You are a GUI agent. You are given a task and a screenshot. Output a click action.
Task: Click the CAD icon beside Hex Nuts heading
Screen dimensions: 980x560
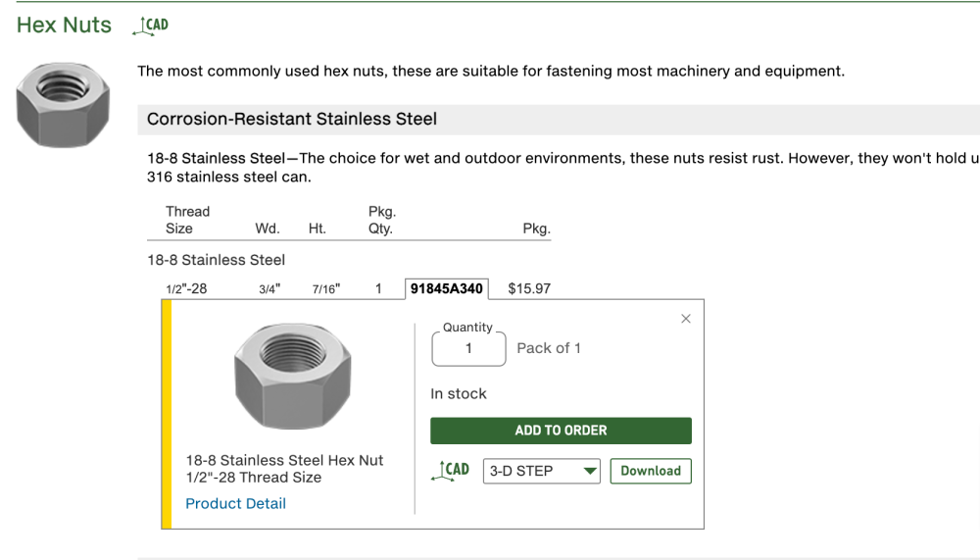pyautogui.click(x=150, y=25)
